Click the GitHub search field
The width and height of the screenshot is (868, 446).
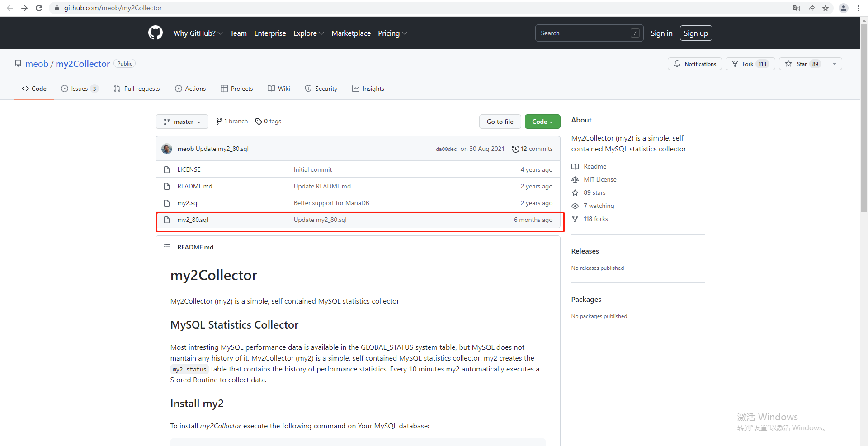coord(589,33)
